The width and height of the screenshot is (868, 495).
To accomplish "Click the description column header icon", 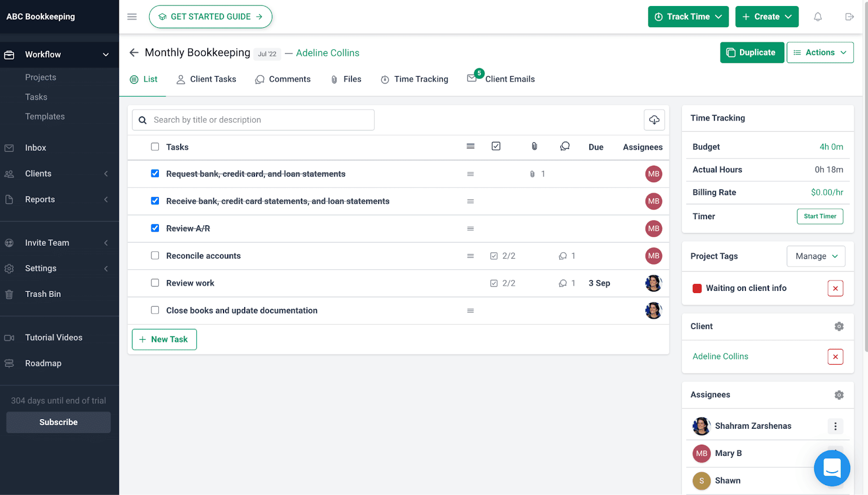I will [470, 147].
